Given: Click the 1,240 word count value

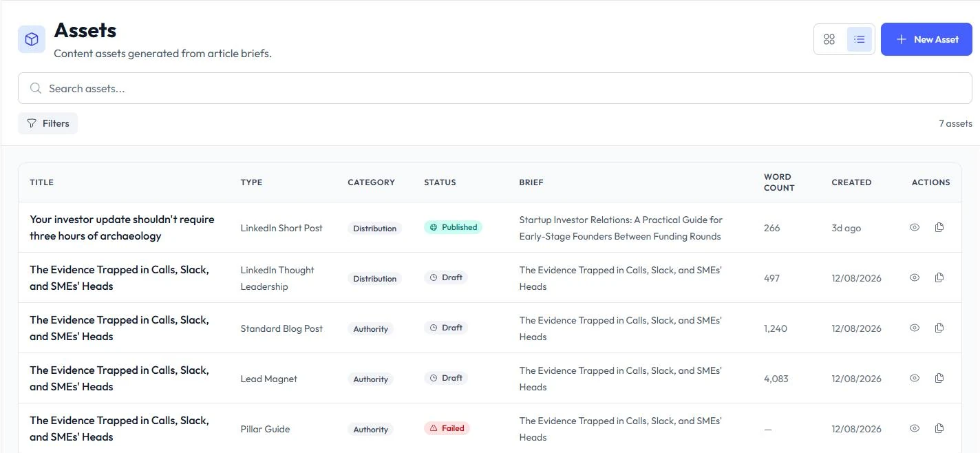Looking at the screenshot, I should click(776, 328).
